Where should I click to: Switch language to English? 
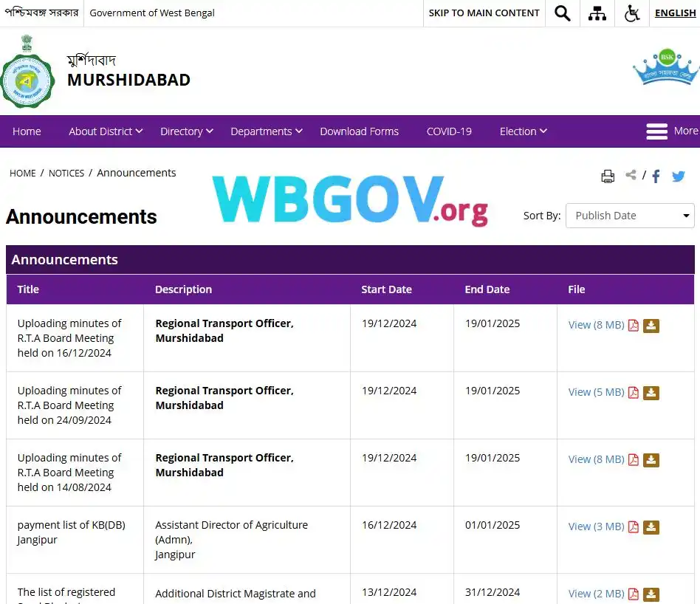(675, 13)
